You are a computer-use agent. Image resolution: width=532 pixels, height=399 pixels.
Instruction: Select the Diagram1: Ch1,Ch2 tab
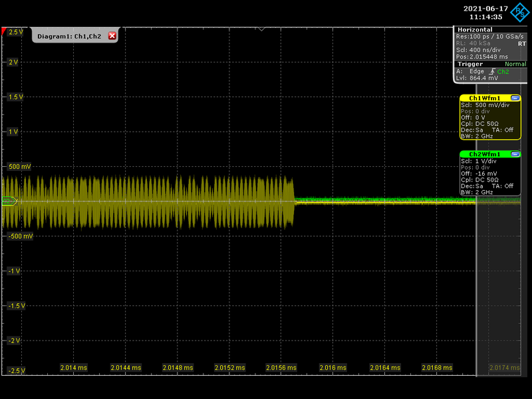click(68, 36)
